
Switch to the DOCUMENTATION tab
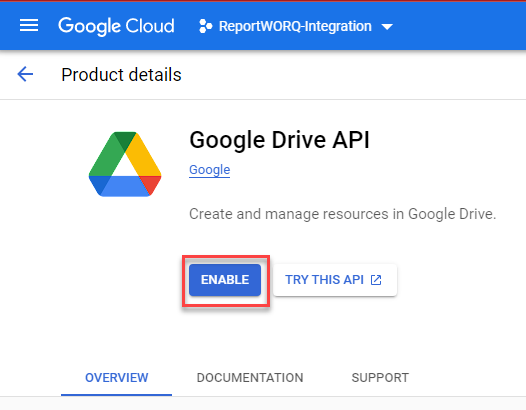[x=250, y=378]
